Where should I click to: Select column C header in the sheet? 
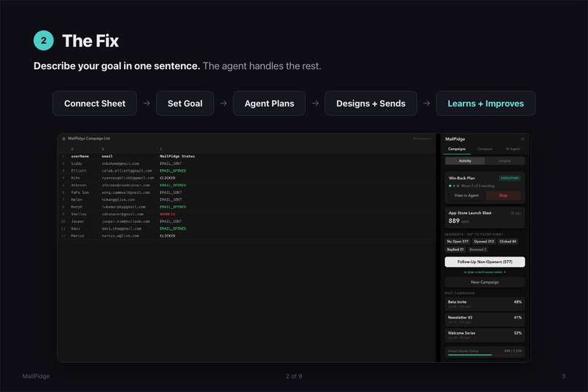pos(161,149)
